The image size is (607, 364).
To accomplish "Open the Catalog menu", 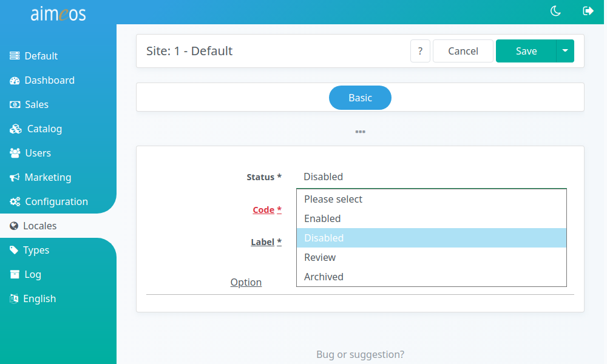I will click(58, 129).
